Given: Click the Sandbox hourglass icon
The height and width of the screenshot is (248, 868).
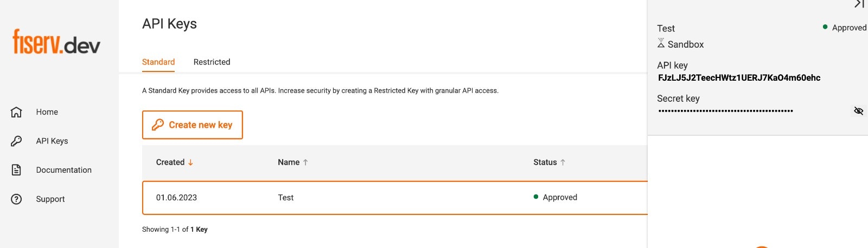Looking at the screenshot, I should [661, 43].
